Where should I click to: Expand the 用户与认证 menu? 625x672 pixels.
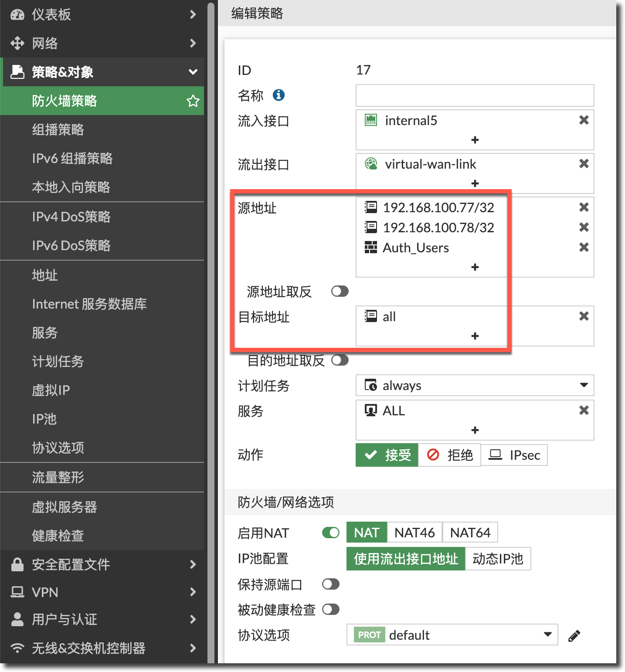point(193,619)
